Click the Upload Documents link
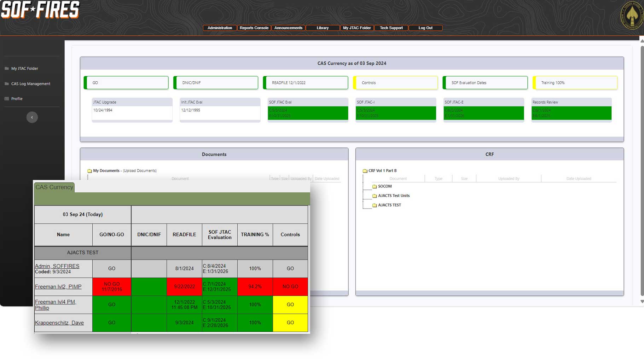 (140, 171)
